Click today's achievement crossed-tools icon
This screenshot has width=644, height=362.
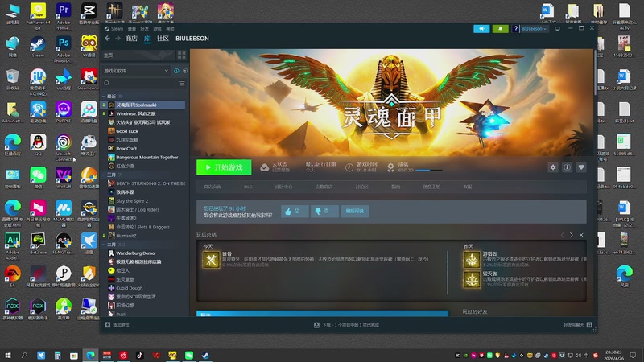[211, 260]
